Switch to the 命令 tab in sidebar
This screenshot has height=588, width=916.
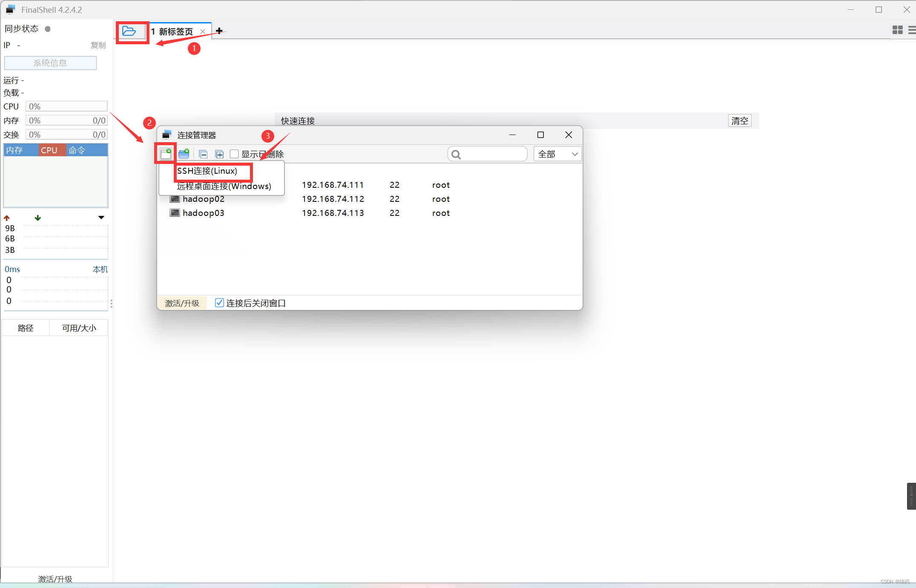point(86,150)
